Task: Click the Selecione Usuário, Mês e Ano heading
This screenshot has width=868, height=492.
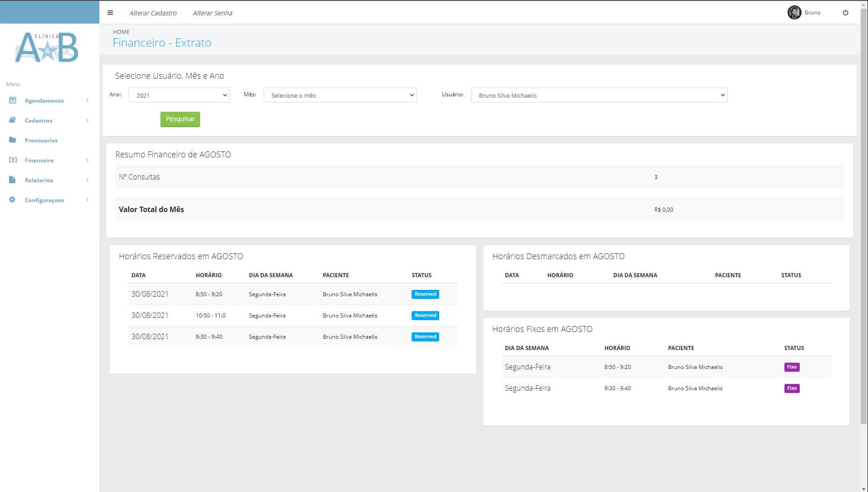Action: [169, 76]
